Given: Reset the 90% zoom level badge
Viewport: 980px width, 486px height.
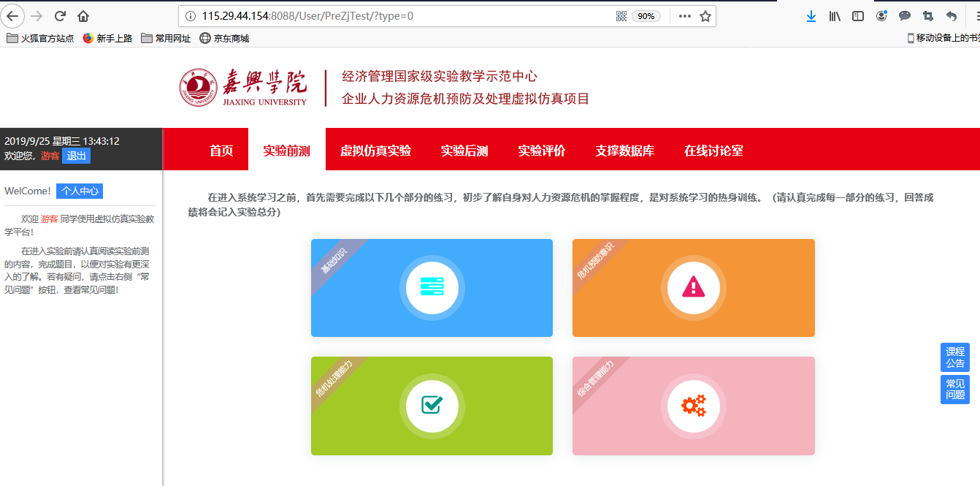Looking at the screenshot, I should pyautogui.click(x=646, y=16).
